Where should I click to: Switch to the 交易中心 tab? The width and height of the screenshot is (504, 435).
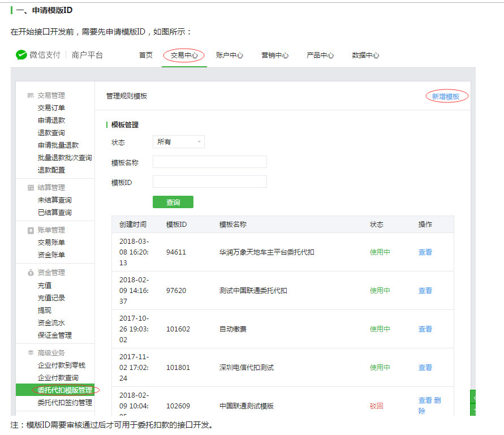point(184,55)
